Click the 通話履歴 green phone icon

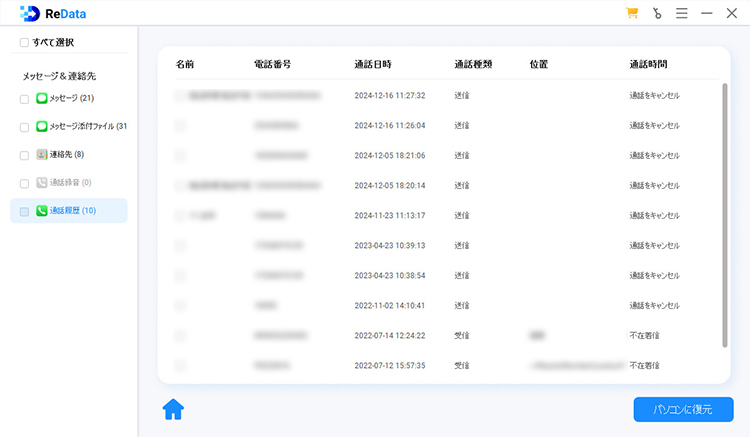(x=42, y=210)
